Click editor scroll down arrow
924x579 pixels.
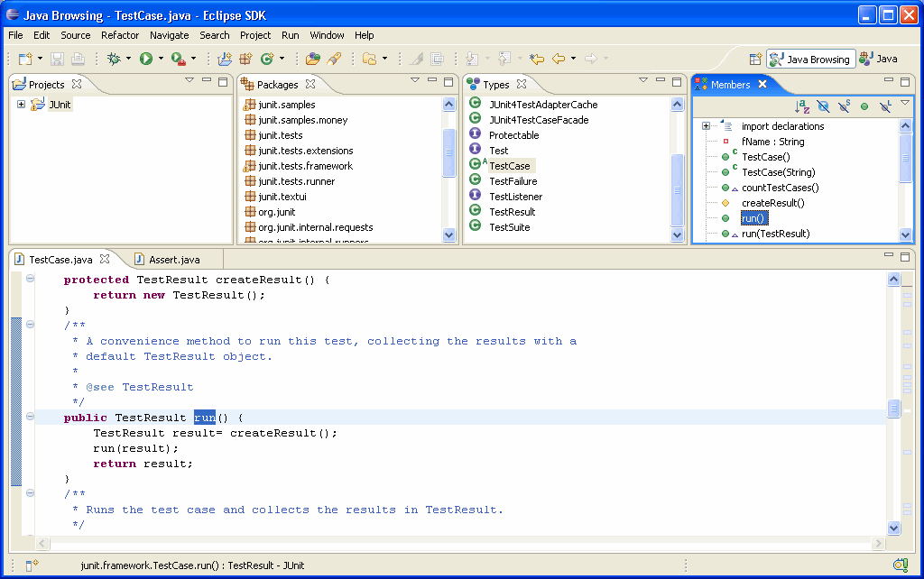894,528
